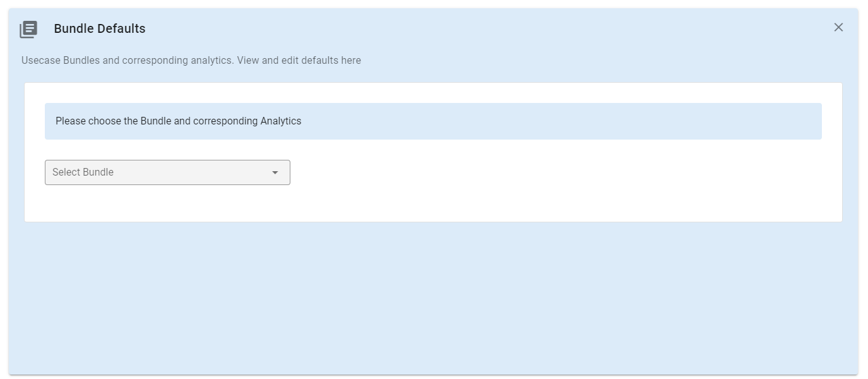Click the "Select Bundle" placeholder text

point(83,172)
